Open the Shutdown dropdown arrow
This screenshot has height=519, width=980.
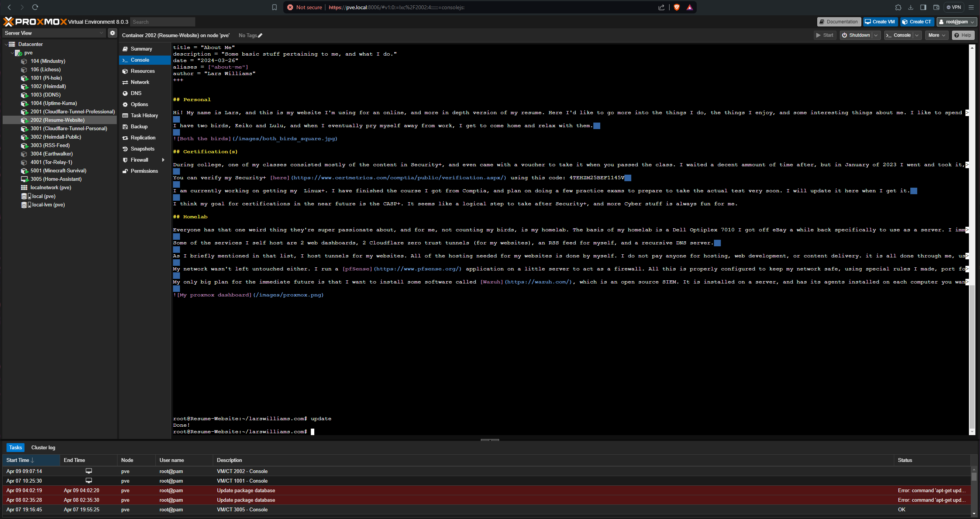[876, 35]
